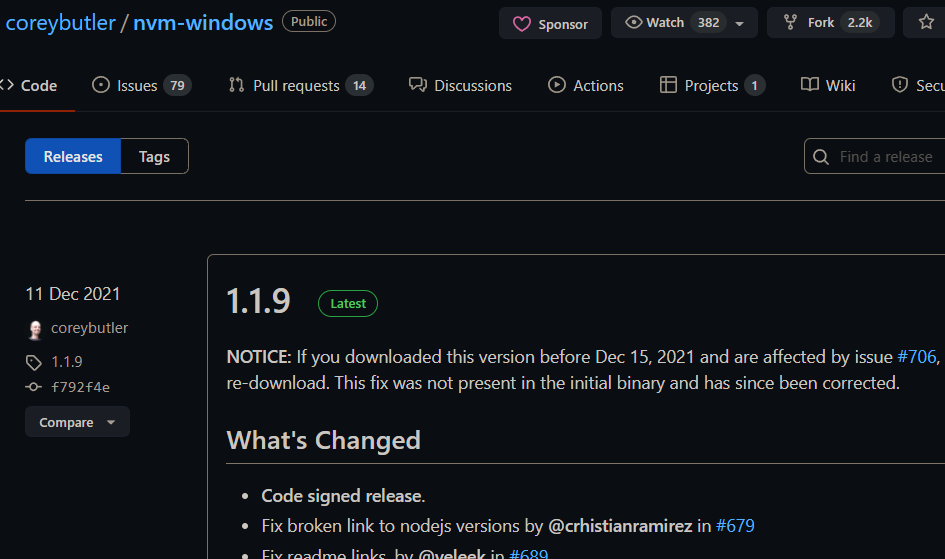Click the Fork count 2.2k
Image resolution: width=945 pixels, height=559 pixels.
point(860,23)
